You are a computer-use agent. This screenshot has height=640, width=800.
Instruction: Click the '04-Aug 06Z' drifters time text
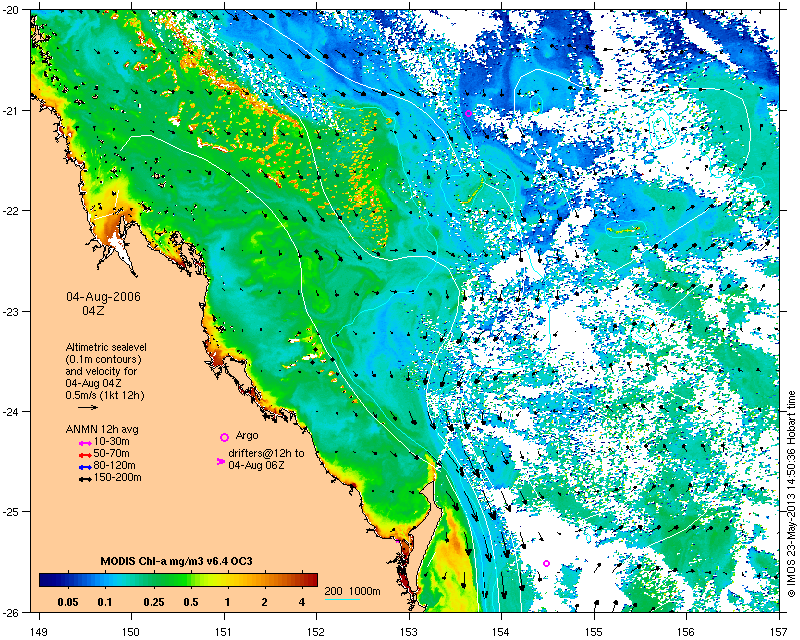[x=257, y=465]
